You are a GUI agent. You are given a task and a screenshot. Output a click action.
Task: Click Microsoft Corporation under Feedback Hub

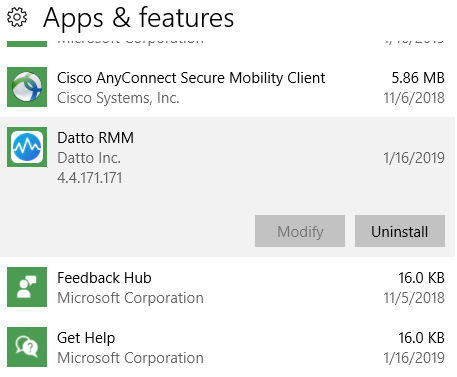pyautogui.click(x=130, y=298)
